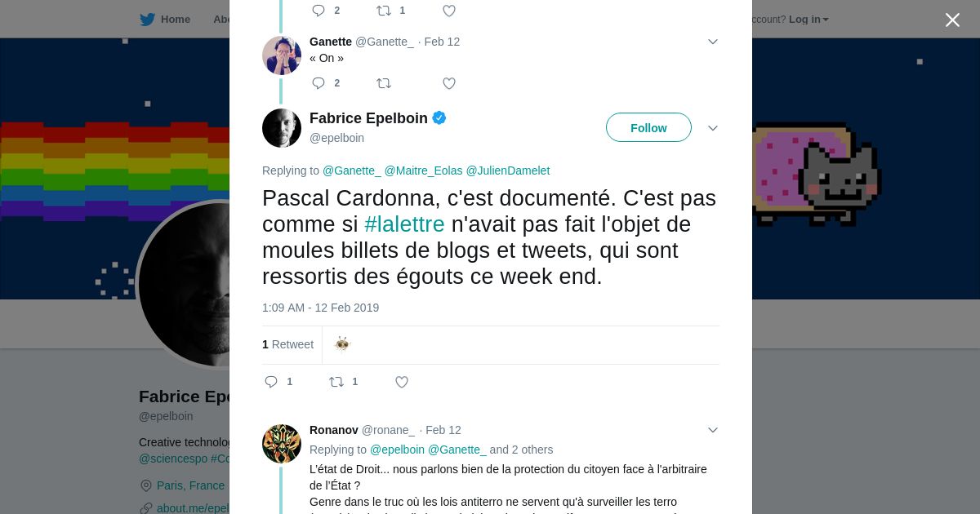
Task: Click the Twitter bird Home icon
Action: click(148, 20)
